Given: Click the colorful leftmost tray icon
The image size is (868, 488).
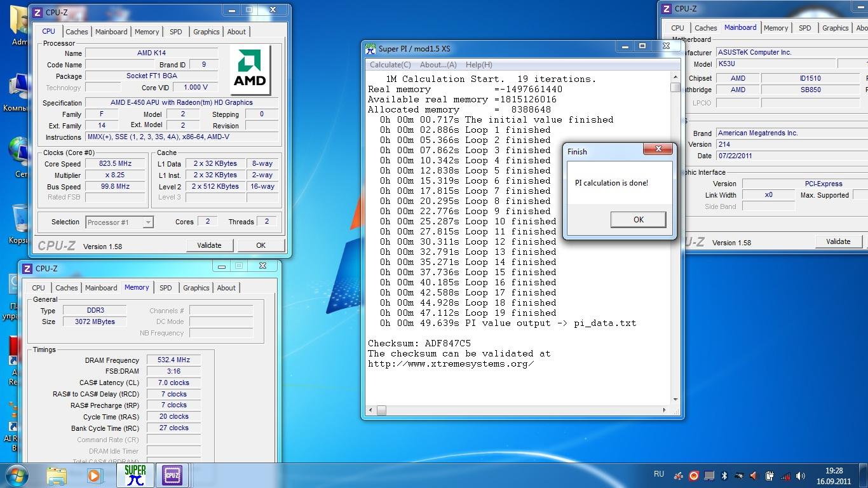Looking at the screenshot, I should pos(679,475).
